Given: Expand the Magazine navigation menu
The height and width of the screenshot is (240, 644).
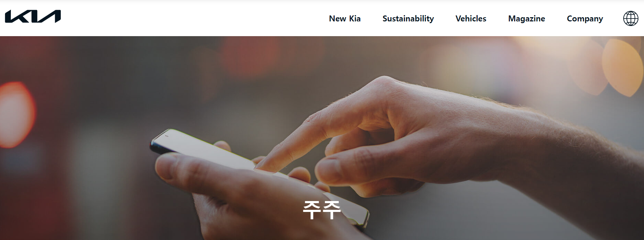Looking at the screenshot, I should (x=526, y=19).
